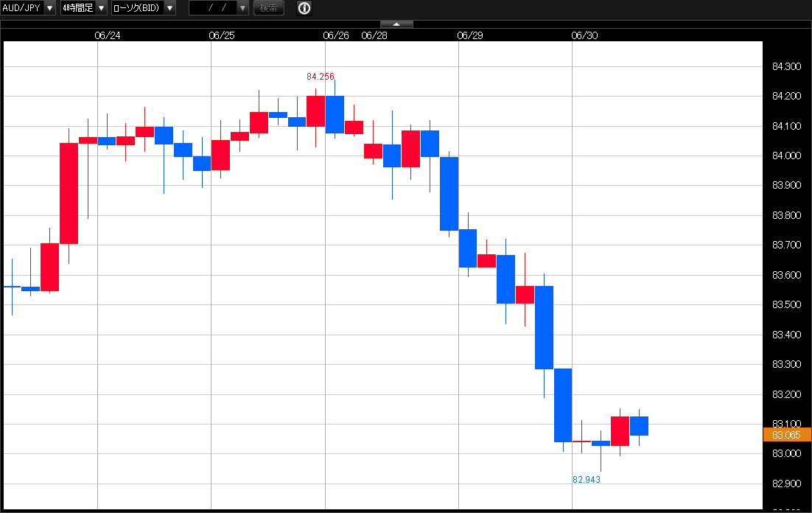Image resolution: width=812 pixels, height=513 pixels.
Task: Open the info icon button
Action: (304, 8)
